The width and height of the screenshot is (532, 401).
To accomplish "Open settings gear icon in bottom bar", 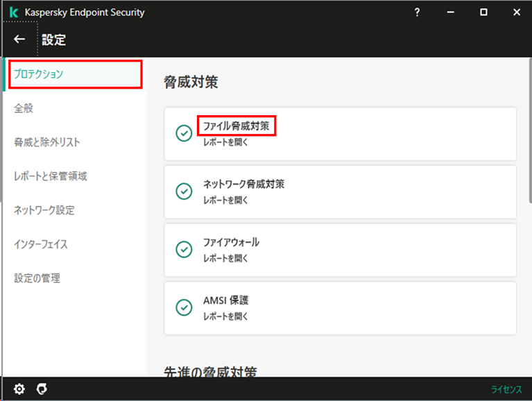I will click(19, 389).
